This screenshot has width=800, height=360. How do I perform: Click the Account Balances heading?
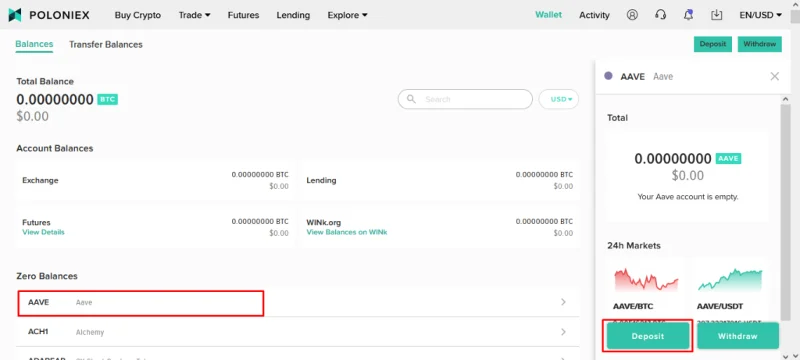point(55,148)
